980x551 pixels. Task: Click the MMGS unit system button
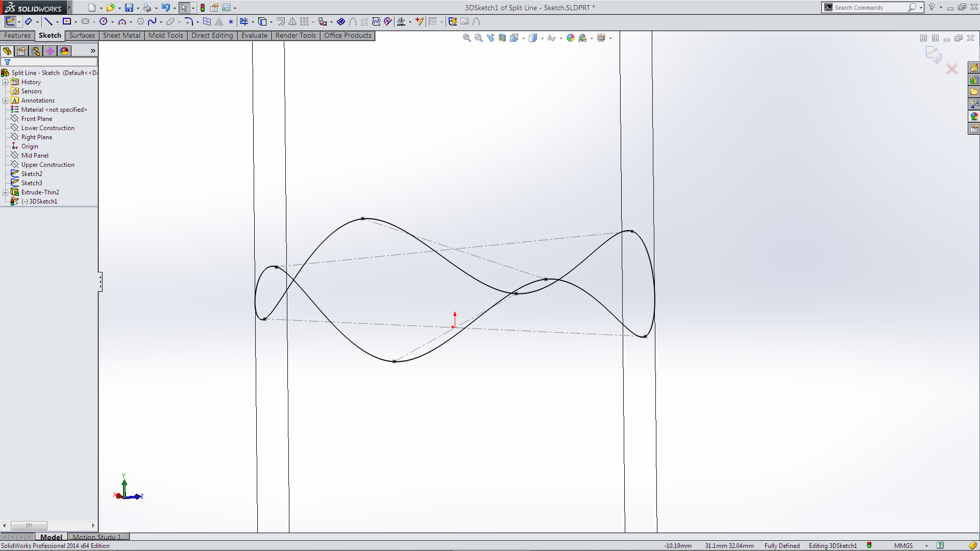[x=903, y=546]
